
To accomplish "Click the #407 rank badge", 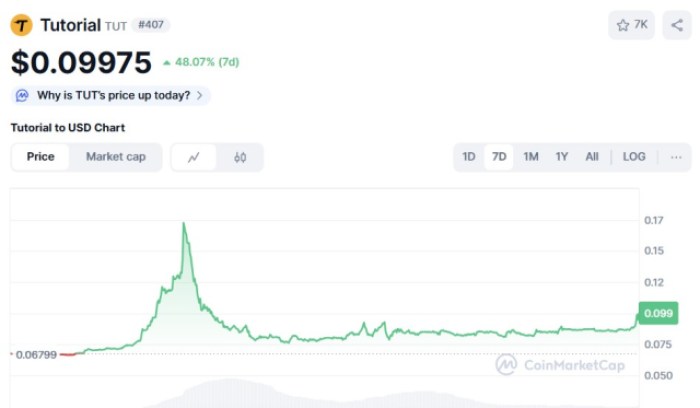I will tap(151, 25).
